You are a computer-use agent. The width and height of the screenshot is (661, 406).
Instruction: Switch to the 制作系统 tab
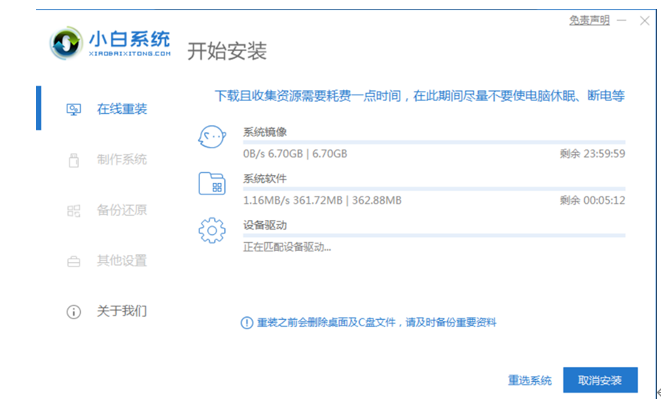click(x=121, y=159)
